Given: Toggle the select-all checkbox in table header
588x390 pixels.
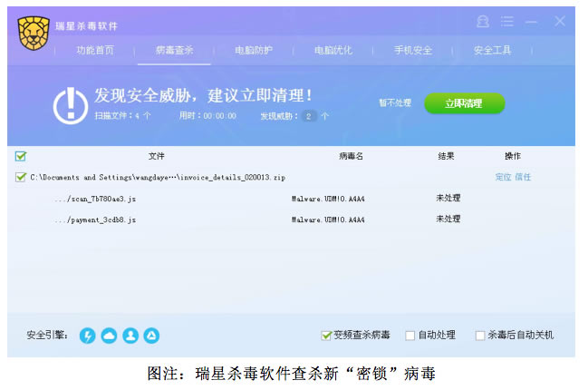Looking at the screenshot, I should [x=21, y=156].
